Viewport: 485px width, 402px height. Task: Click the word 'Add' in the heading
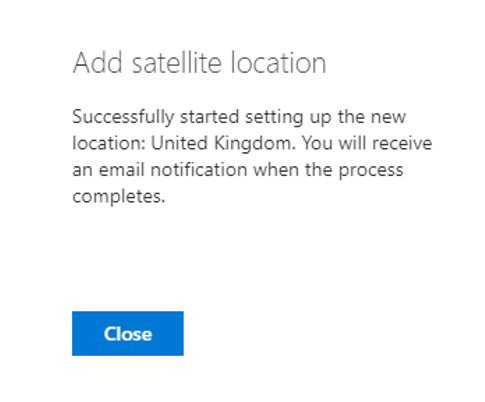click(98, 63)
